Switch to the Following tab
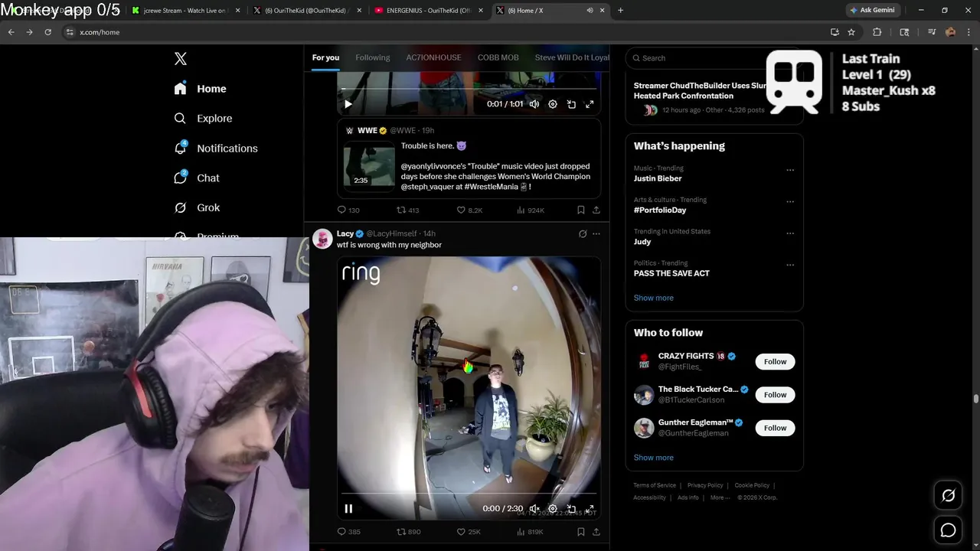980x551 pixels. (373, 57)
